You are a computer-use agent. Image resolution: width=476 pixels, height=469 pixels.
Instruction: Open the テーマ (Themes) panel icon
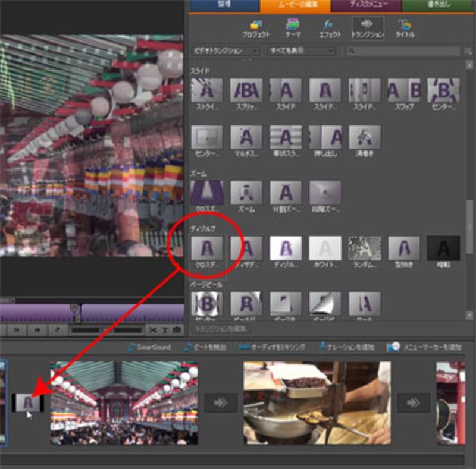tap(292, 27)
